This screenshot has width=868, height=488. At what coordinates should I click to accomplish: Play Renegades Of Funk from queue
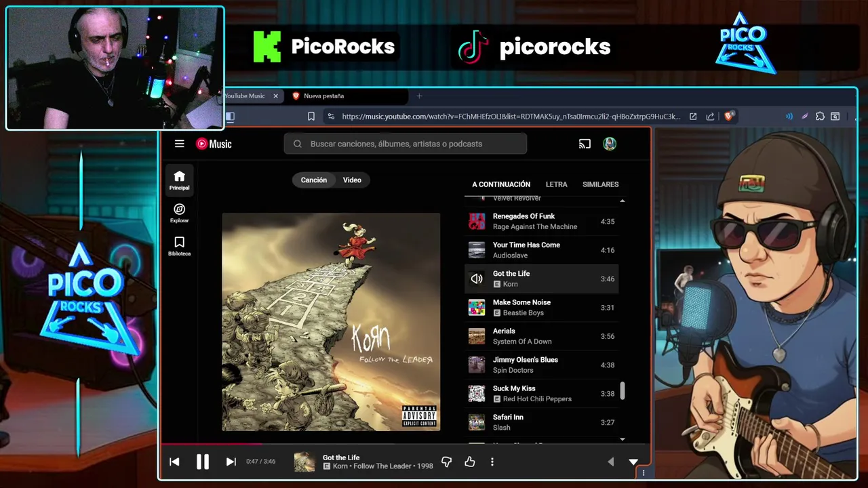click(x=542, y=222)
